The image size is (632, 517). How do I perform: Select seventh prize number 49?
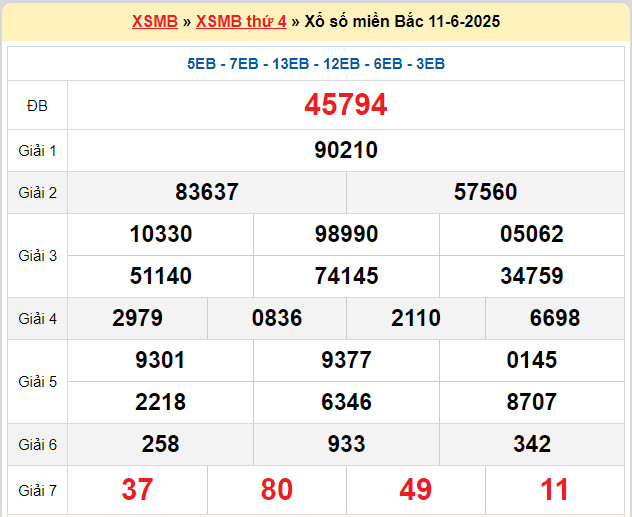[416, 490]
